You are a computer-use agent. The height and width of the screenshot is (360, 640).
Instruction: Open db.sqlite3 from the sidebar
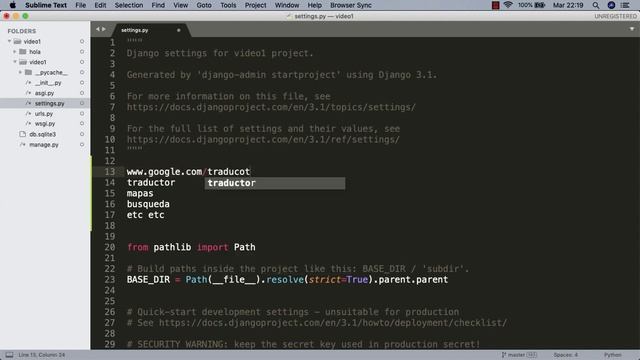[42, 134]
